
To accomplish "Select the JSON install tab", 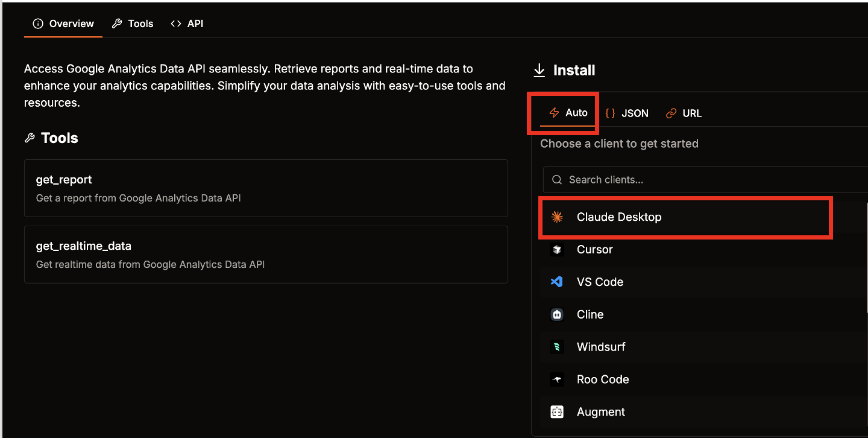I will pos(627,113).
